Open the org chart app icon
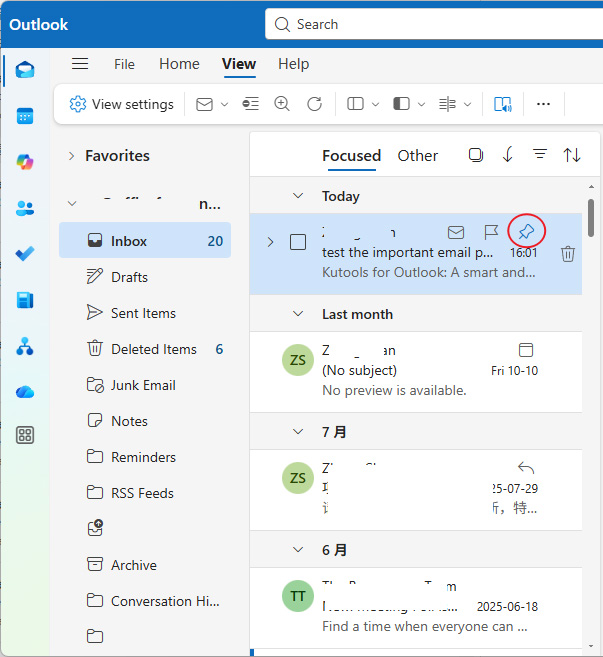This screenshot has width=603, height=657. (x=25, y=346)
